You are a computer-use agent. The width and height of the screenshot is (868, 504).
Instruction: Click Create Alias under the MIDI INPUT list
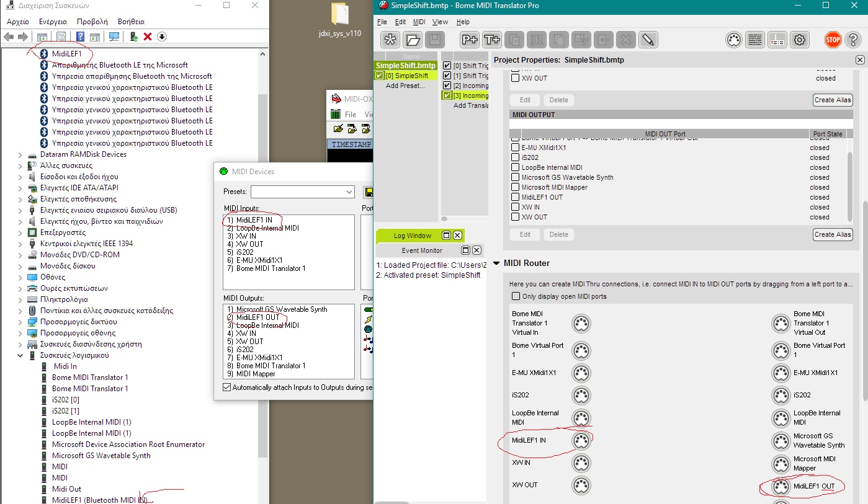tap(833, 100)
